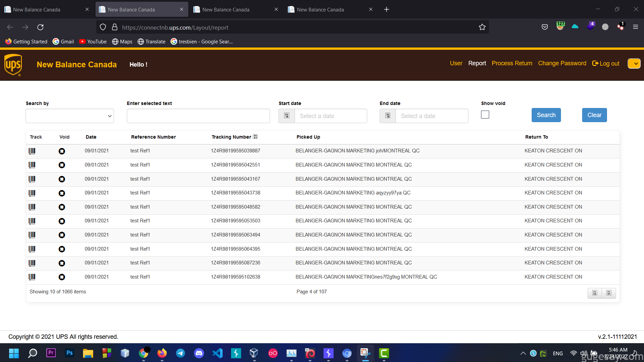
Task: Open Photoshop from the taskbar
Action: [70, 353]
